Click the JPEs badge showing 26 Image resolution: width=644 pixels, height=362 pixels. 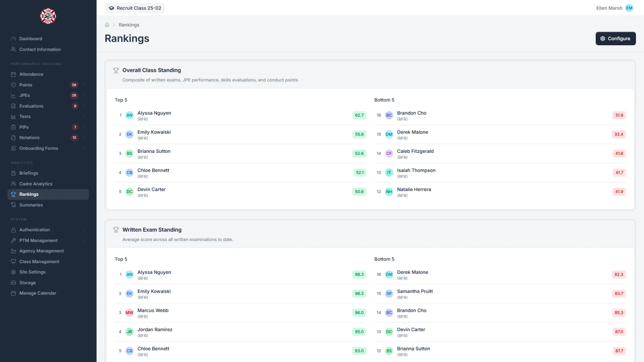[x=74, y=95]
